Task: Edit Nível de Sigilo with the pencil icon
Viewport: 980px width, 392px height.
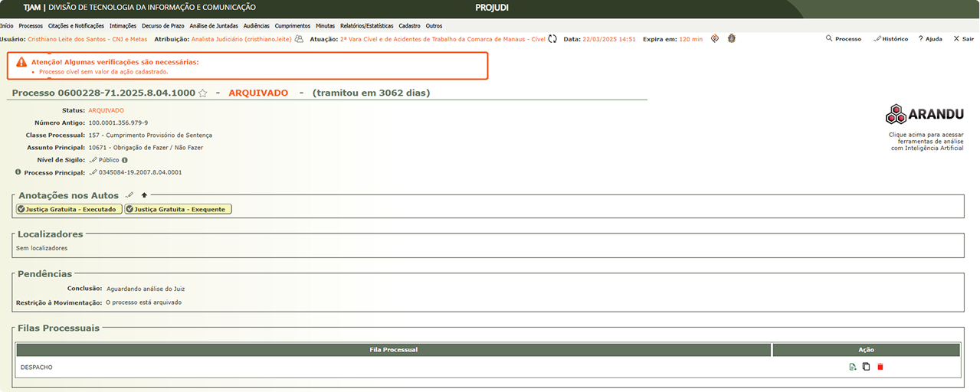Action: tap(93, 160)
